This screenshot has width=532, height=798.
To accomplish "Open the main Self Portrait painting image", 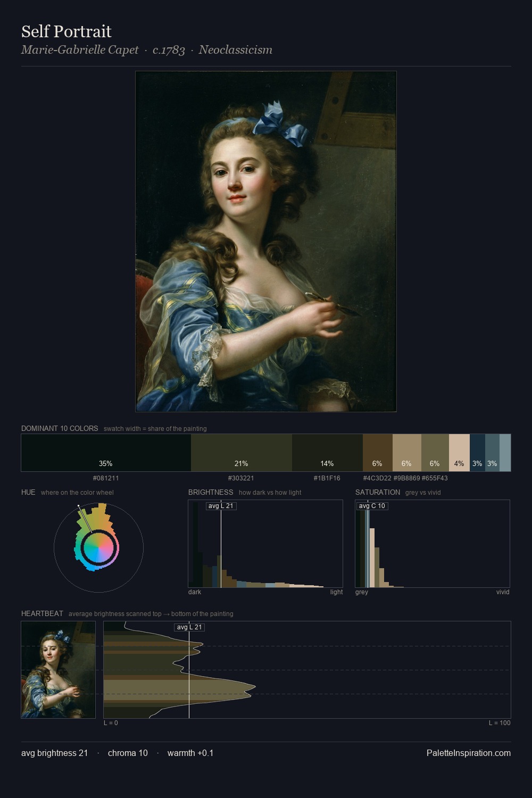I will click(x=266, y=242).
